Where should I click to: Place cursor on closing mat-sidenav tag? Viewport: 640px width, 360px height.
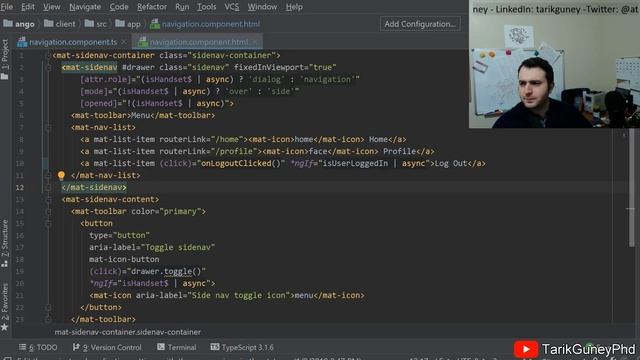94,187
